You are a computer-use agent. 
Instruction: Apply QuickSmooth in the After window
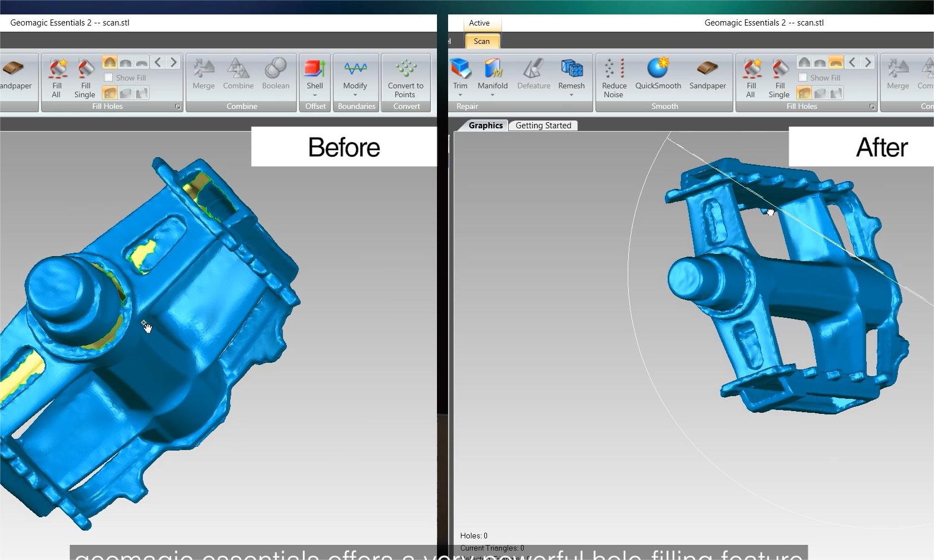point(658,74)
